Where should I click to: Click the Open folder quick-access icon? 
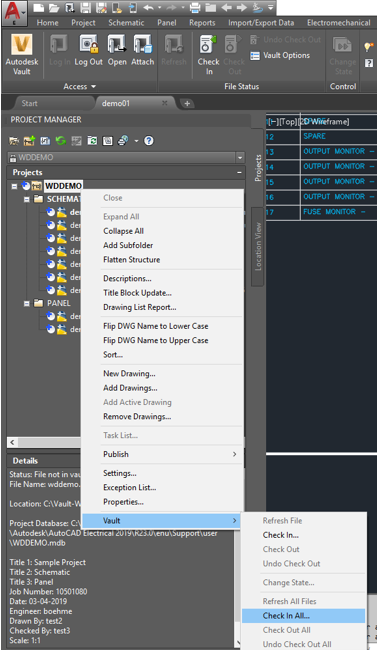tap(54, 7)
